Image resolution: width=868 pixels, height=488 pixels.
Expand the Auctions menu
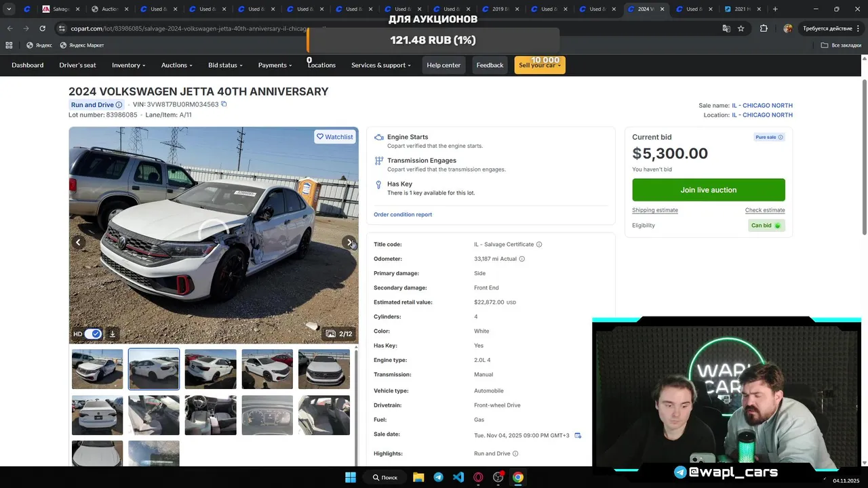[x=177, y=65]
